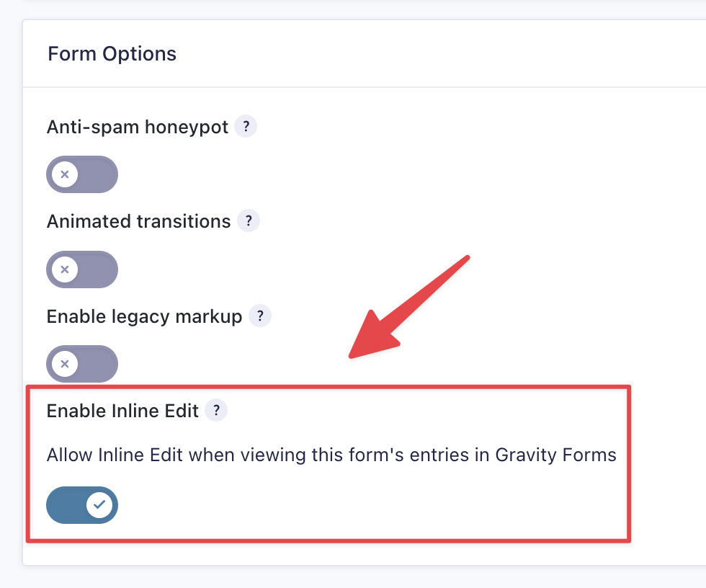Turn on Animated transitions
This screenshot has height=588, width=706.
[x=82, y=269]
